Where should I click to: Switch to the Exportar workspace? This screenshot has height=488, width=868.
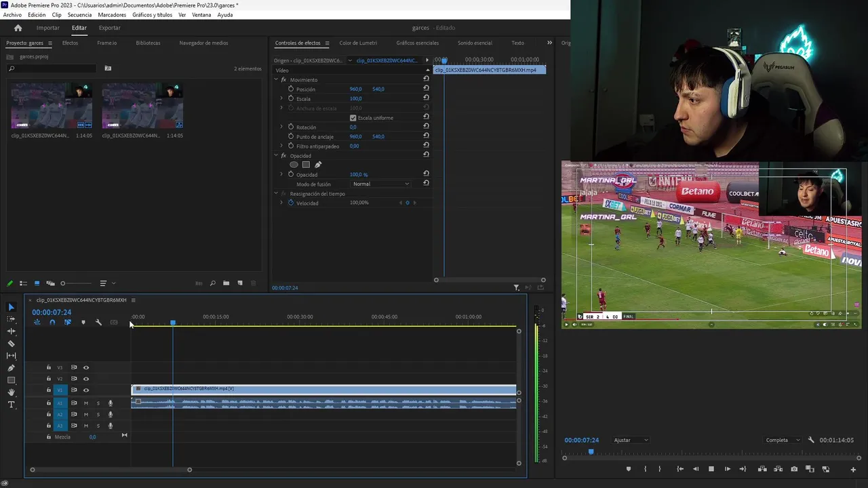109,28
